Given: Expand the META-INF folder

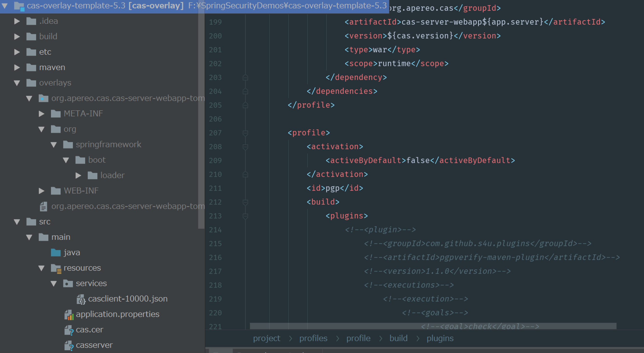Looking at the screenshot, I should pos(41,114).
